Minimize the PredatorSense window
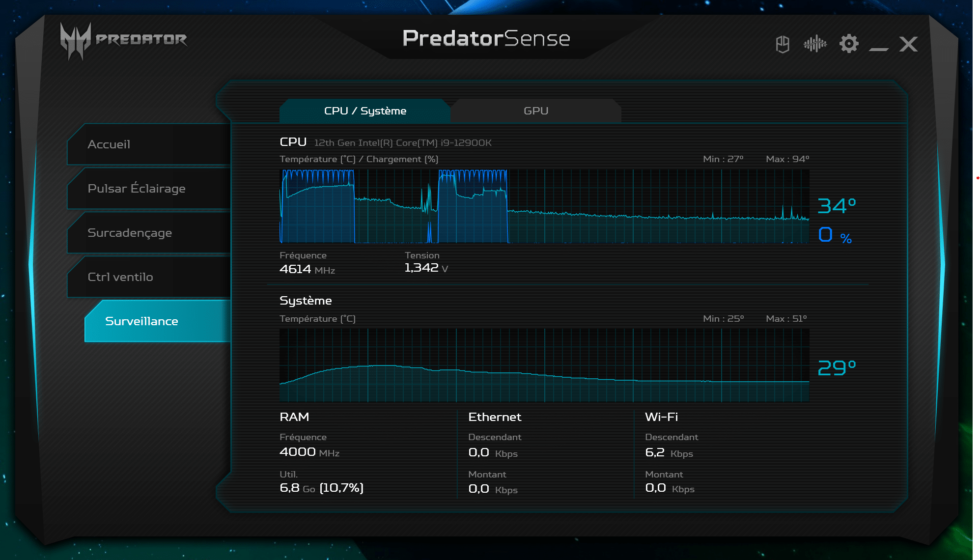980x560 pixels. [879, 49]
